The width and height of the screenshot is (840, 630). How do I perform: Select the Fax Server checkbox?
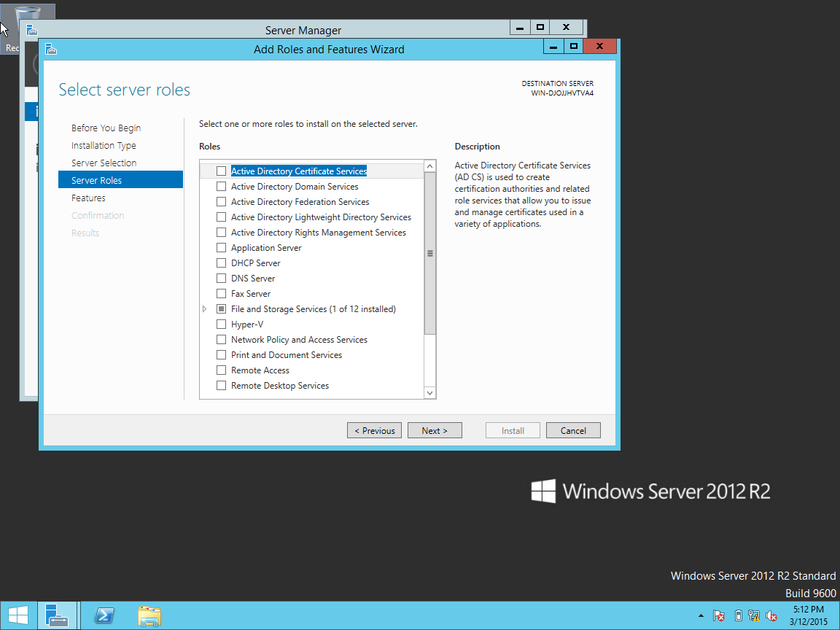(x=221, y=294)
